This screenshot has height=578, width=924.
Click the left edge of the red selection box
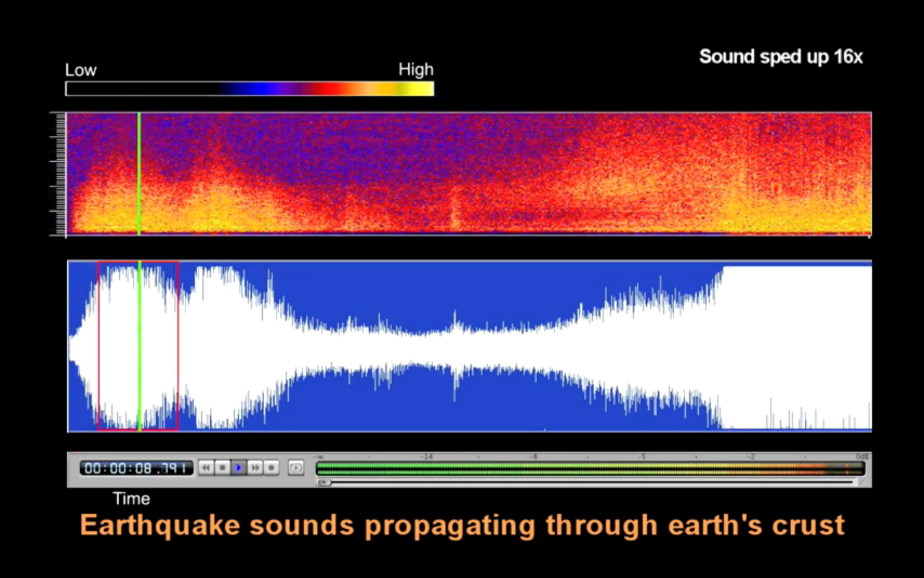(98, 347)
